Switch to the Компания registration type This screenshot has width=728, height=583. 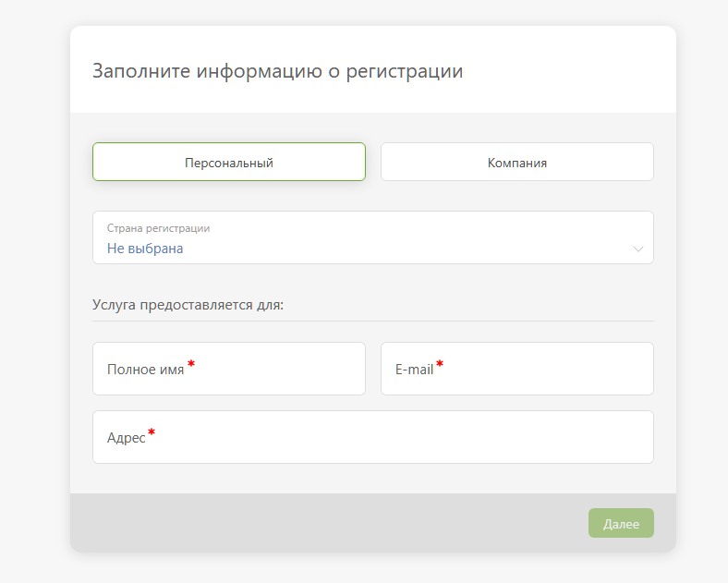pos(517,162)
